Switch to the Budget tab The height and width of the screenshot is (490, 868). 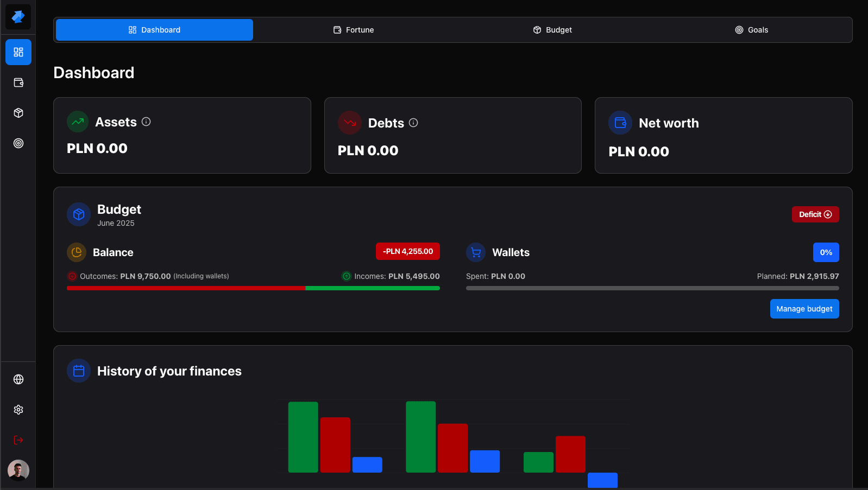552,30
